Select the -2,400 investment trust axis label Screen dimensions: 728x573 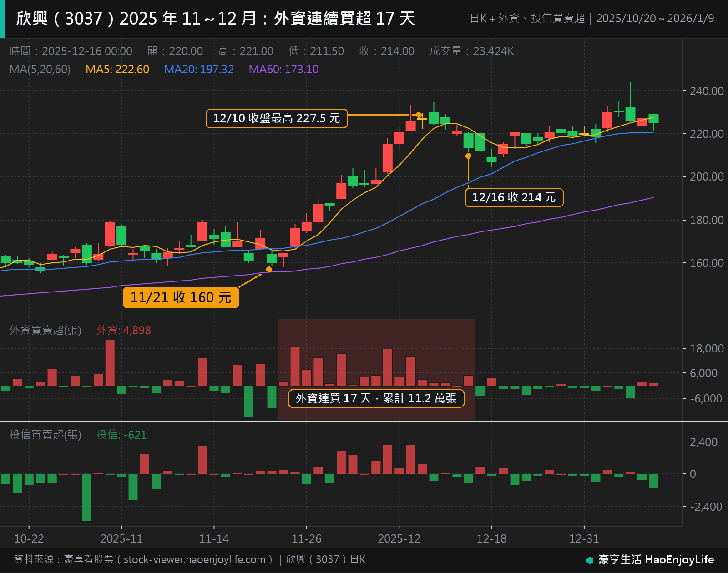[706, 507]
